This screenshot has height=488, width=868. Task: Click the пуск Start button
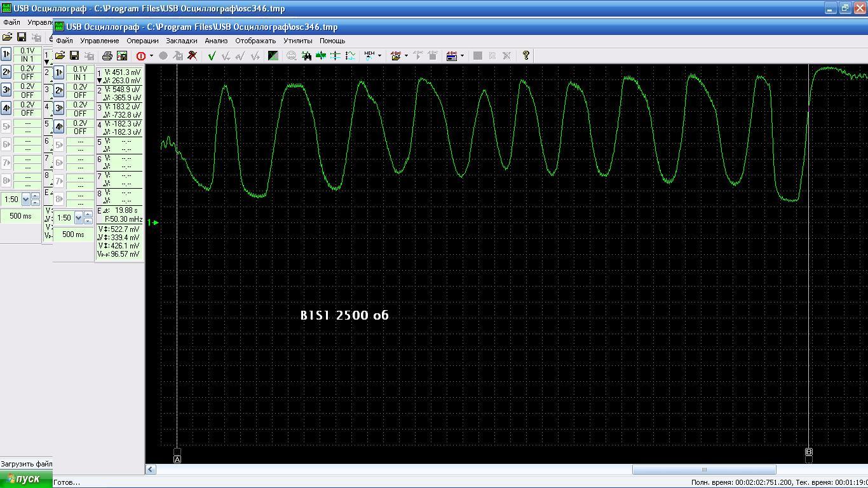(26, 479)
